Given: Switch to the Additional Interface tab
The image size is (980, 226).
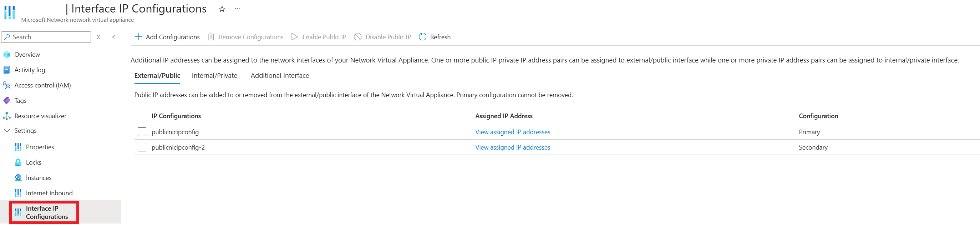Looking at the screenshot, I should click(280, 75).
